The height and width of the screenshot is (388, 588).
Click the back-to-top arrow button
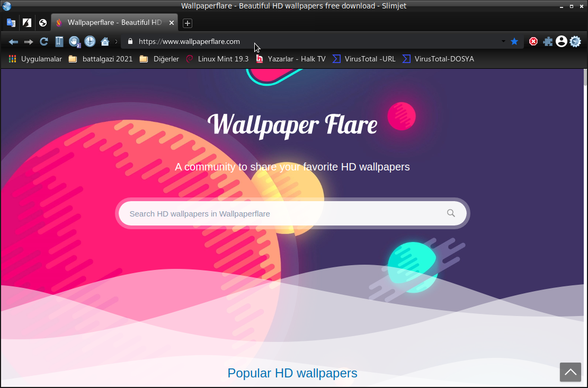pyautogui.click(x=571, y=372)
